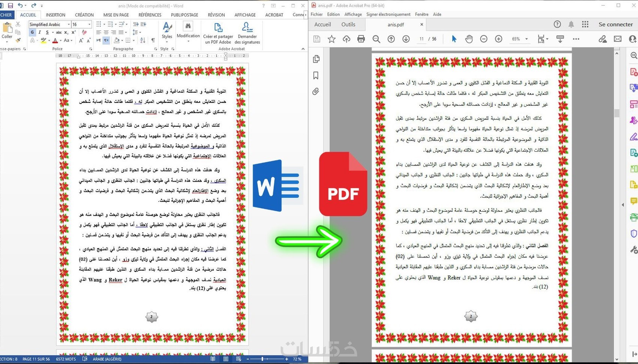Click the Cut scissors icon in Word
638x364 pixels.
18,24
